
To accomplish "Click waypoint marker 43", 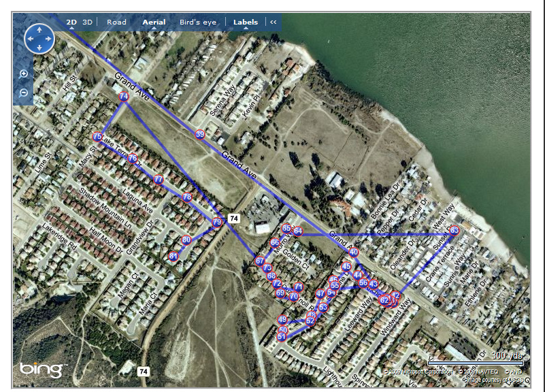I will [x=374, y=284].
